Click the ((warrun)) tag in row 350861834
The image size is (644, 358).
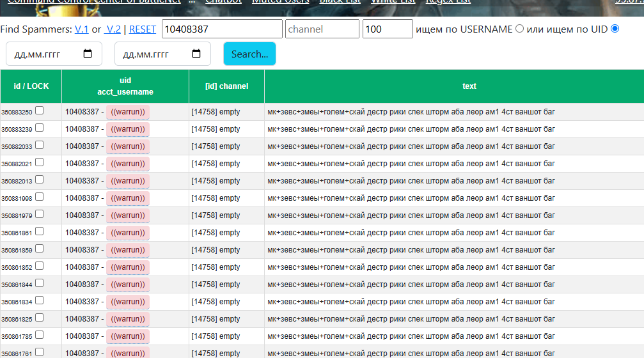point(128,302)
